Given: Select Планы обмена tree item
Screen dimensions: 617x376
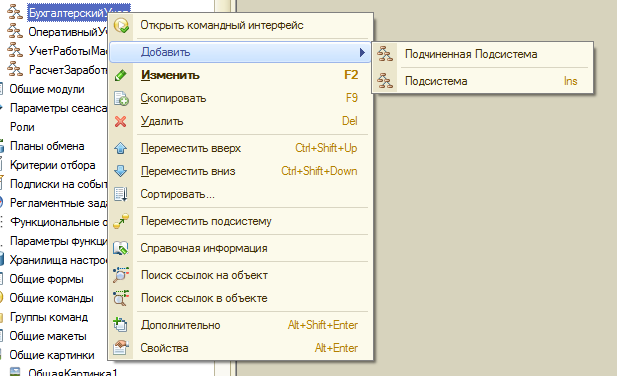Looking at the screenshot, I should pyautogui.click(x=47, y=146).
